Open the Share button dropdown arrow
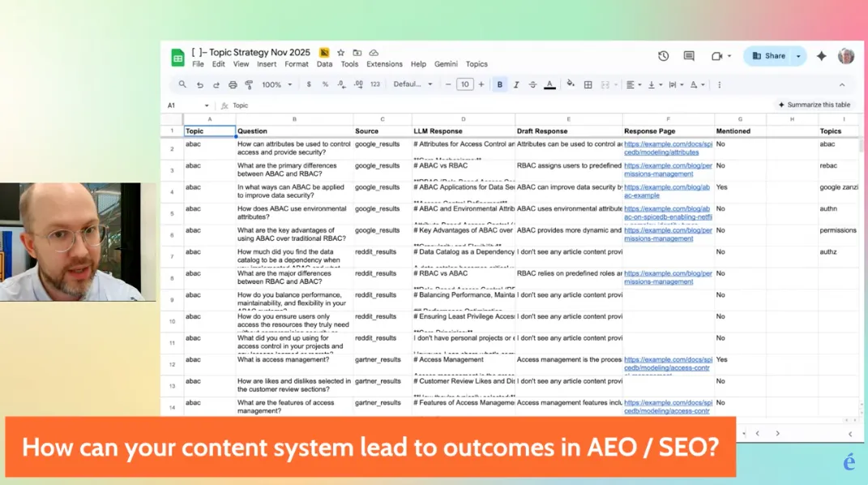Viewport: 868px width, 485px height. tap(799, 56)
